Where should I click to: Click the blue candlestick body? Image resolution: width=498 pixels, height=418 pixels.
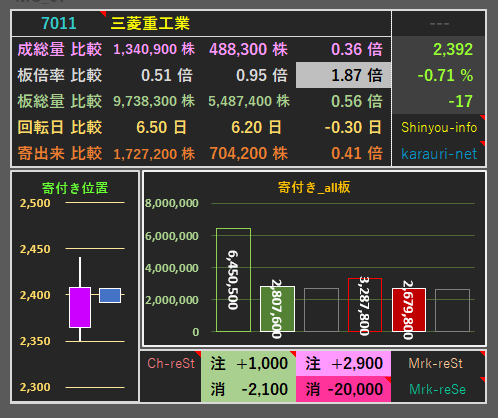click(x=110, y=296)
